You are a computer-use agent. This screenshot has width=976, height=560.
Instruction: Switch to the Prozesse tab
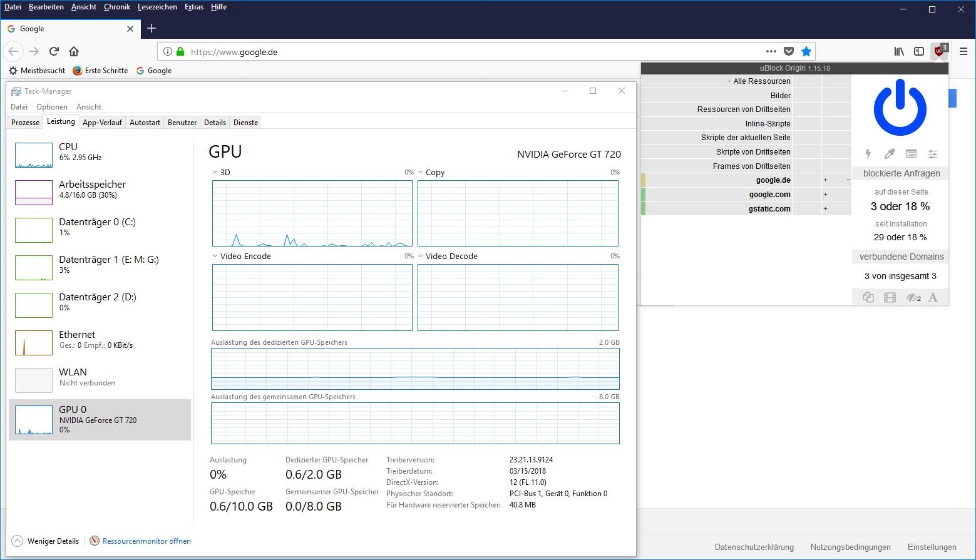[x=26, y=123]
